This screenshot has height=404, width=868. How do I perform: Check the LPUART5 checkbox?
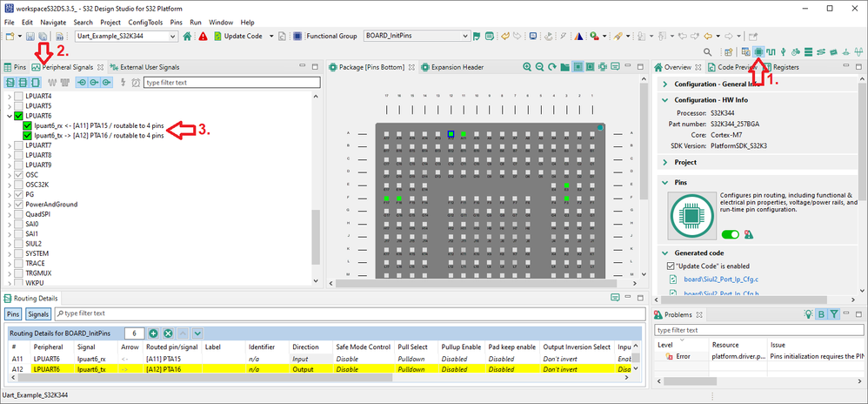(x=19, y=106)
